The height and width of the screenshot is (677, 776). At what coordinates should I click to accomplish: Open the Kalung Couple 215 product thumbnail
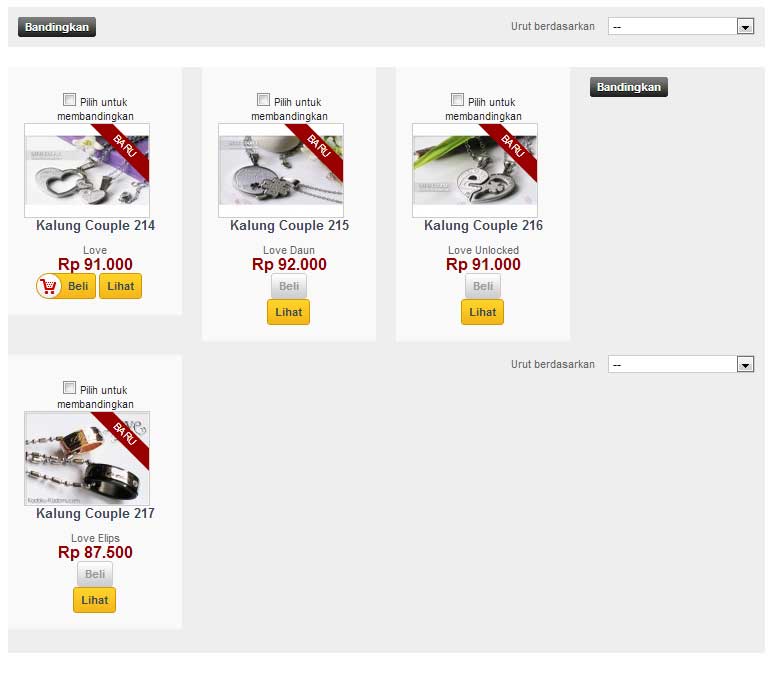tap(281, 170)
